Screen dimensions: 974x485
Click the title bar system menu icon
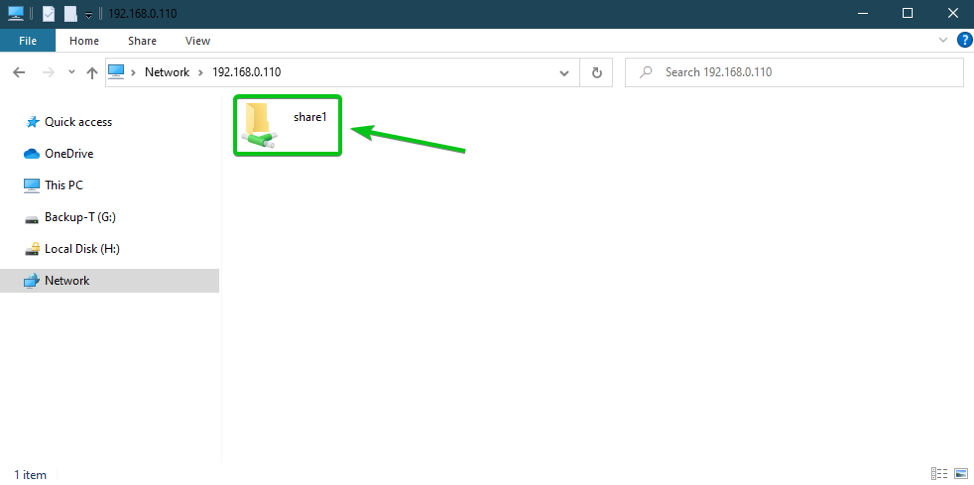(x=16, y=14)
